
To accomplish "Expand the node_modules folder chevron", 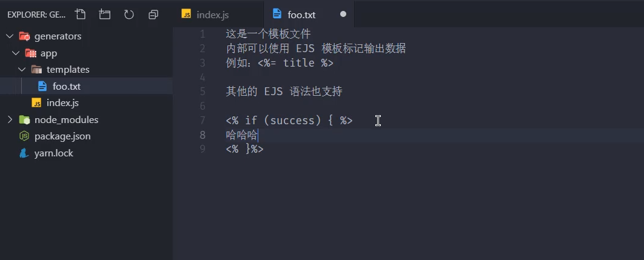I will coord(9,119).
